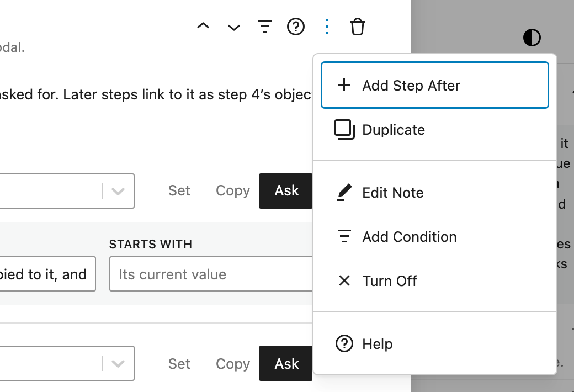
Task: Select Add Condition menu entry
Action: click(x=434, y=237)
